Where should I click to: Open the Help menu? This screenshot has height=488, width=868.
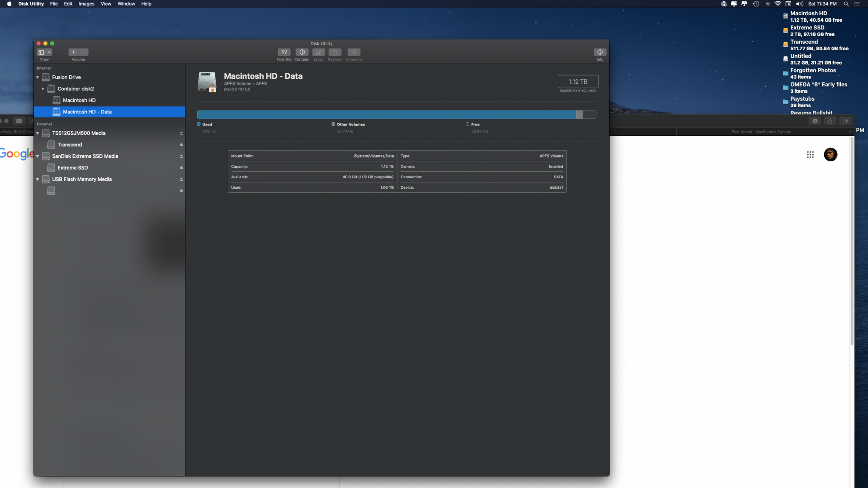click(146, 4)
